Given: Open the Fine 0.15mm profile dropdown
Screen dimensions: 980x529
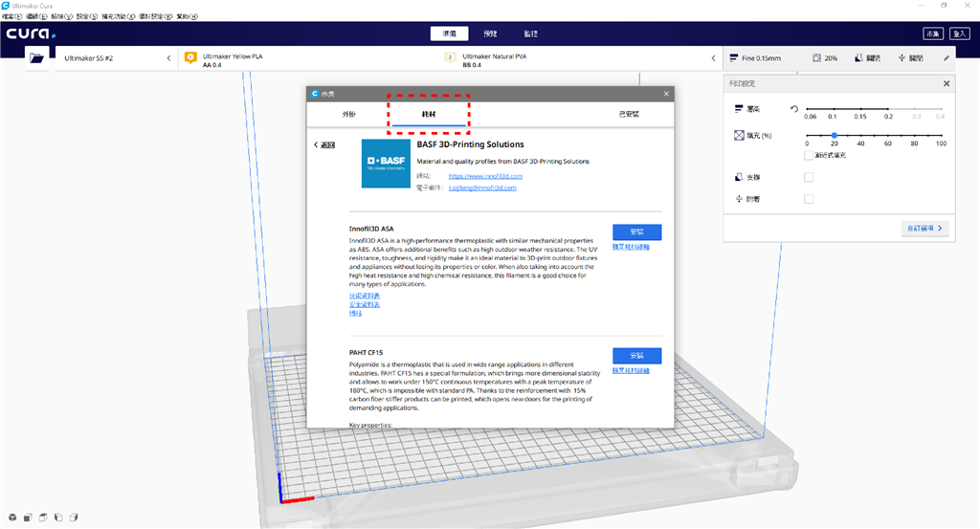Looking at the screenshot, I should (754, 58).
